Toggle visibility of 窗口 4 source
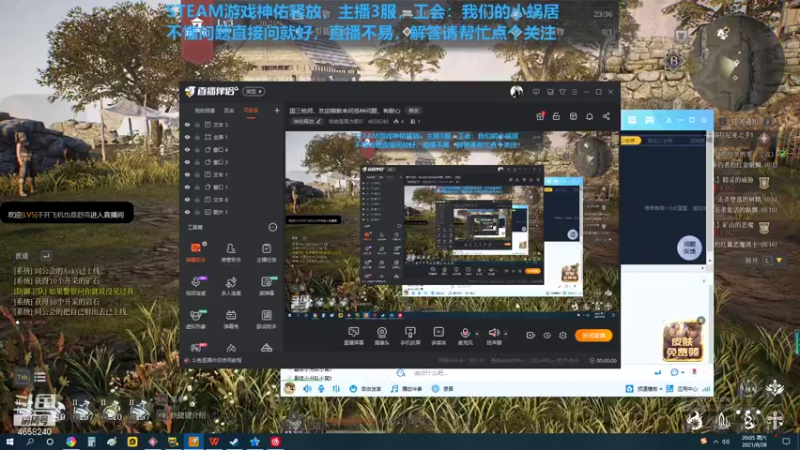800x450 pixels. point(187,150)
